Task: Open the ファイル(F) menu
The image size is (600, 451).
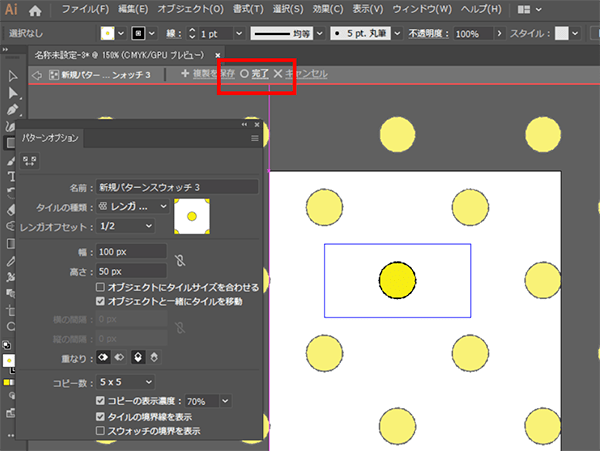Action: click(83, 10)
